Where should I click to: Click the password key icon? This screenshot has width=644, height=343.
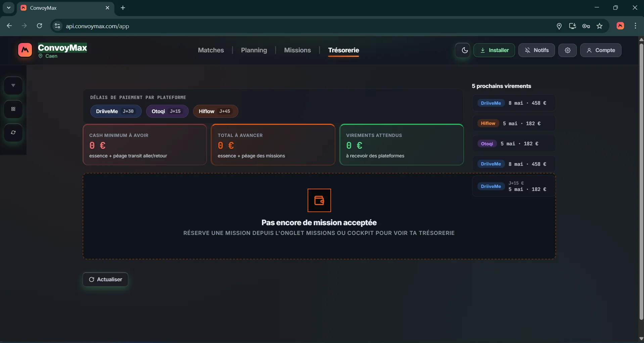click(x=586, y=26)
